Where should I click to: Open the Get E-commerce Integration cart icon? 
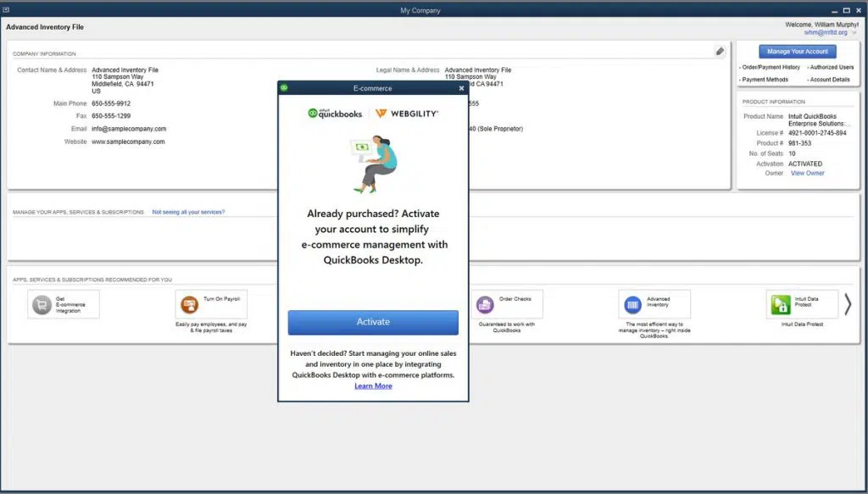(42, 305)
